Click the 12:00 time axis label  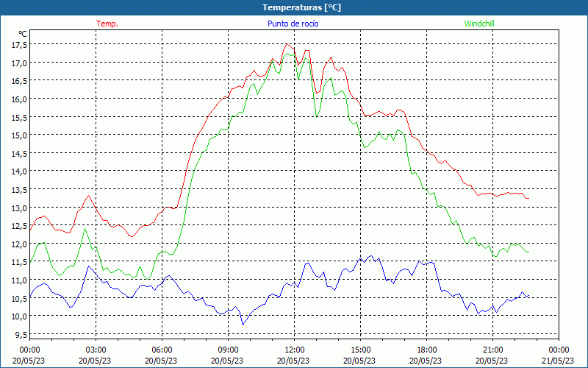point(294,350)
